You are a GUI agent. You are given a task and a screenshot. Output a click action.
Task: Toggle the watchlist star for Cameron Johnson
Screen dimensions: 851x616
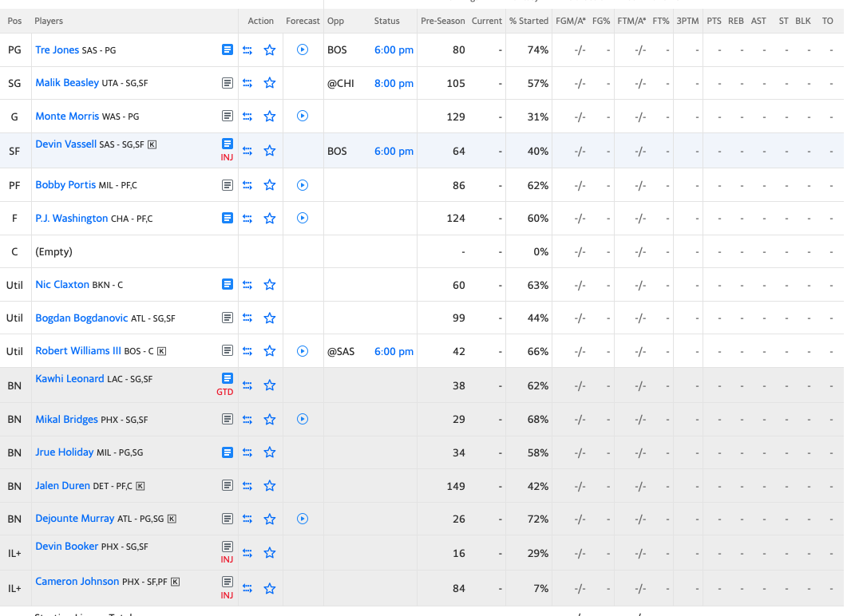tap(270, 588)
